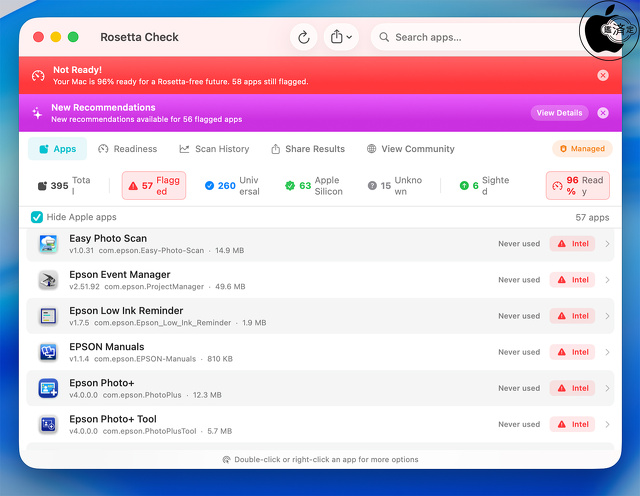The height and width of the screenshot is (496, 640).
Task: Expand Epson Photo+ Tool row chevron
Action: [x=607, y=425]
